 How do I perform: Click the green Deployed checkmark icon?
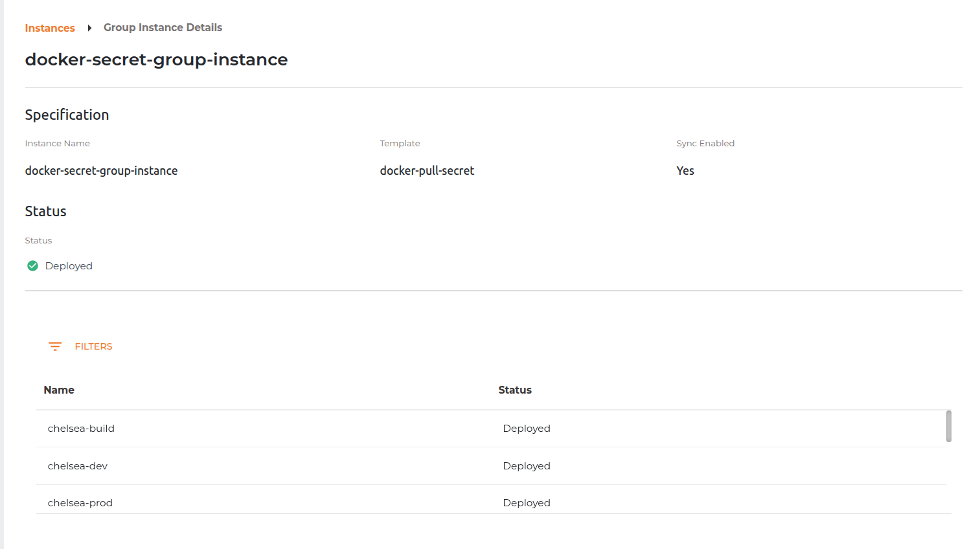tap(32, 266)
